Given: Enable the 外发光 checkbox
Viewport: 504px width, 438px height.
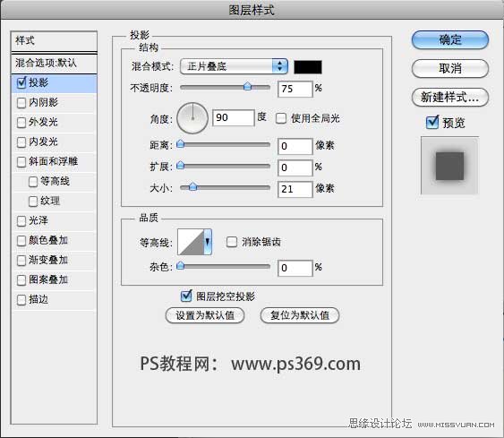Looking at the screenshot, I should [21, 123].
